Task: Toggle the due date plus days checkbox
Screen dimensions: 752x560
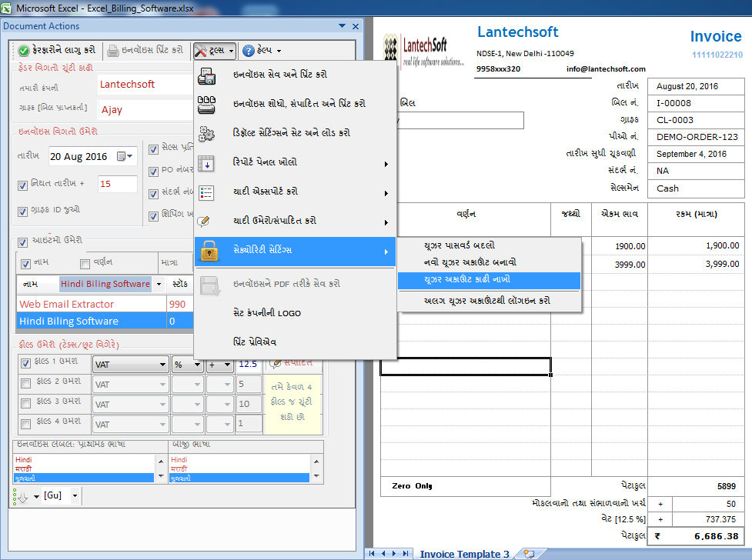Action: click(x=22, y=185)
